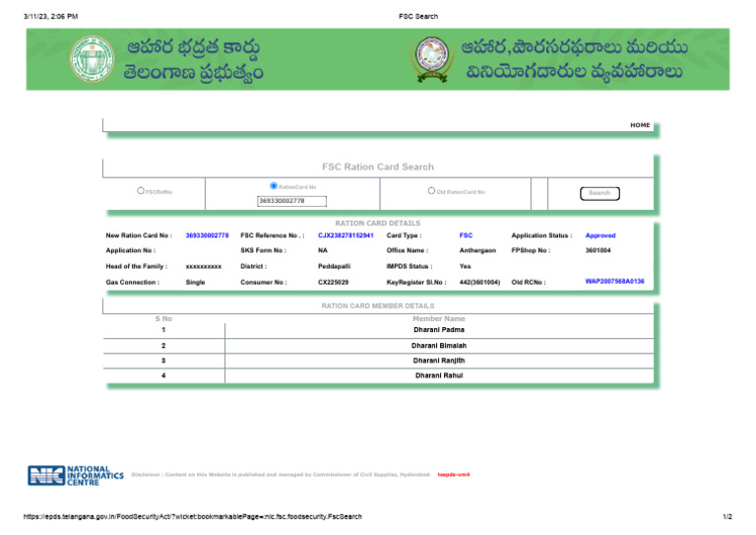The width and height of the screenshot is (756, 535).
Task: Click the Civil Supplies department emblem
Action: click(x=432, y=59)
